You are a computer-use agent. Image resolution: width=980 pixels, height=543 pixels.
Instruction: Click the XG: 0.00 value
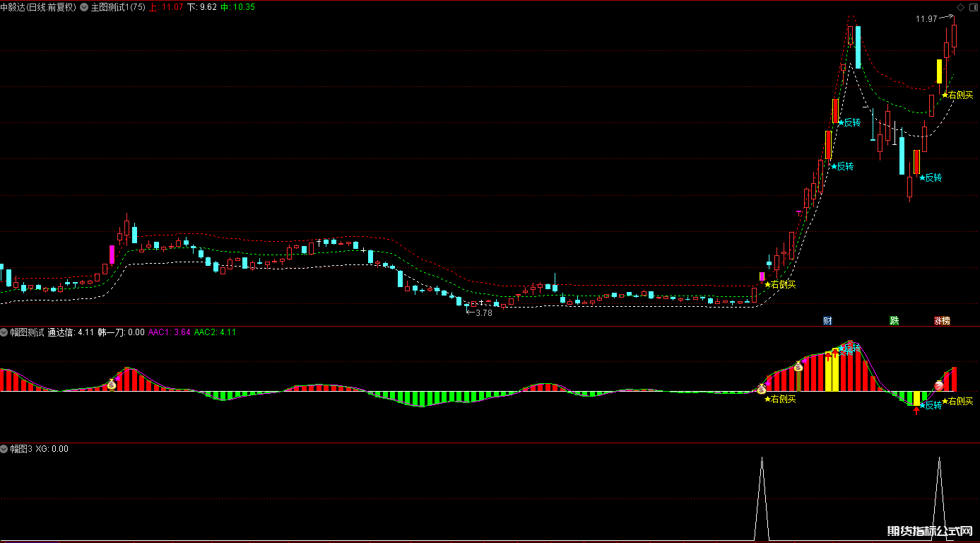[52, 449]
